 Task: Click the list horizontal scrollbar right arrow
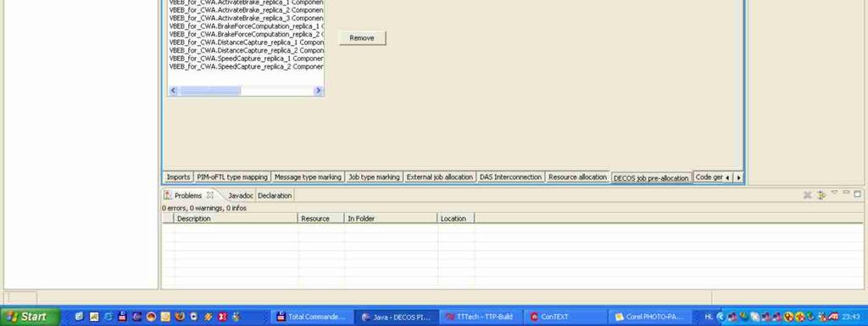pos(319,90)
